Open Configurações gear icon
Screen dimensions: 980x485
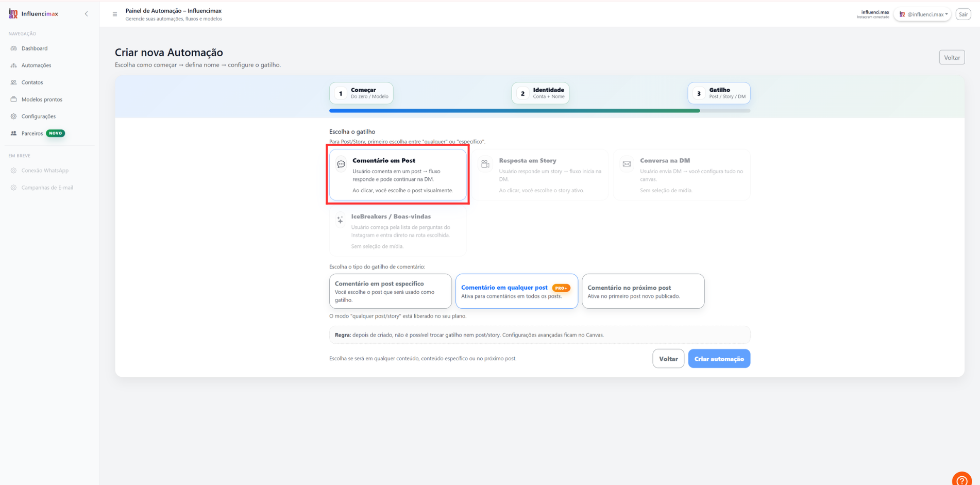click(14, 116)
